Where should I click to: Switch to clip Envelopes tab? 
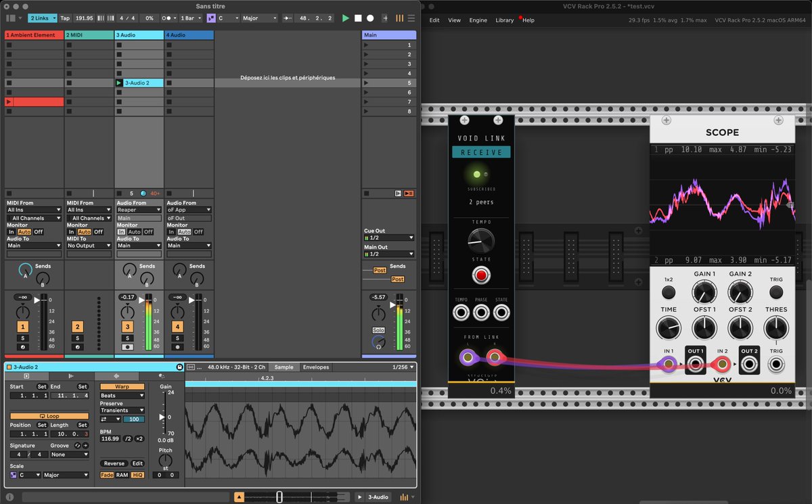(x=316, y=367)
